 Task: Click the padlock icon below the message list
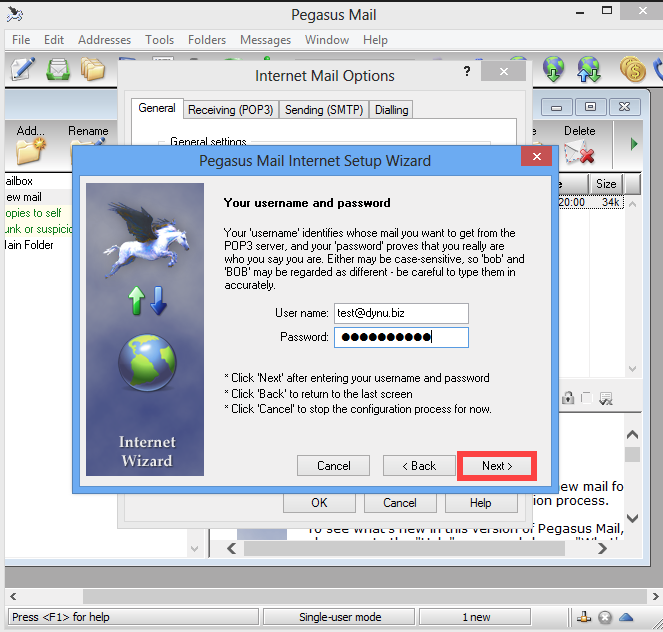pos(568,398)
